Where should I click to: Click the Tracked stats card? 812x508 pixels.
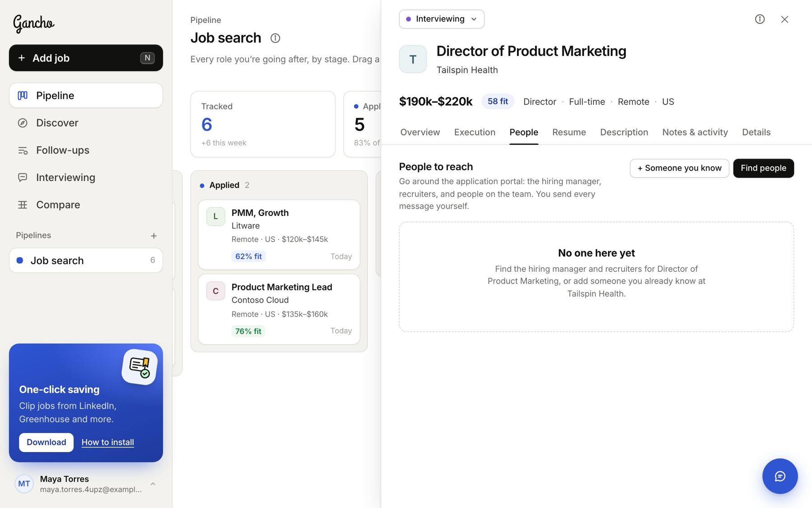coord(263,124)
